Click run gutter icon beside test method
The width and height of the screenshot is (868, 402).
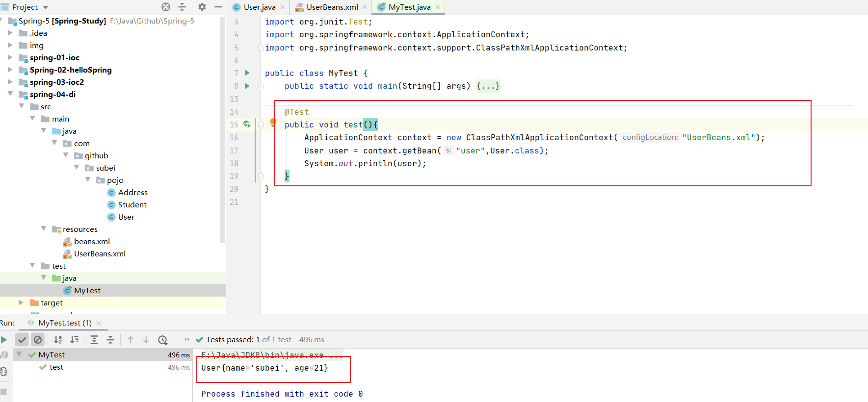(x=247, y=125)
